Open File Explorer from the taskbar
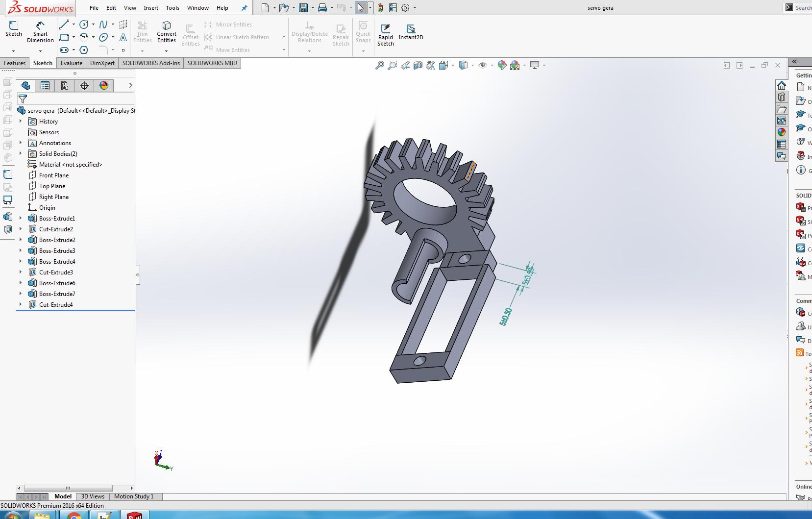Screen dimensions: 812x519 (x=43, y=516)
